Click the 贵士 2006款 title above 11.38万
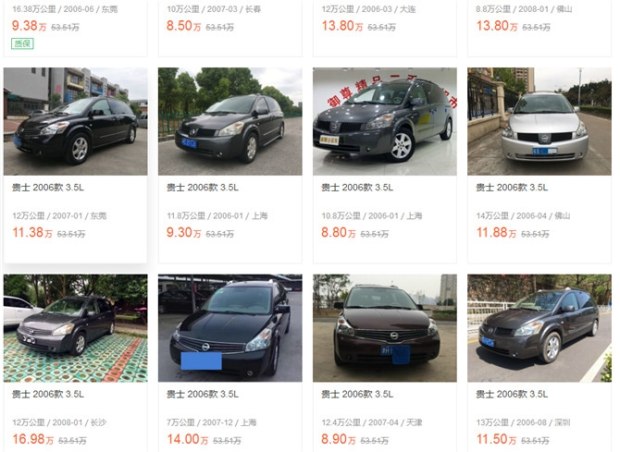The width and height of the screenshot is (620, 452). point(48,187)
